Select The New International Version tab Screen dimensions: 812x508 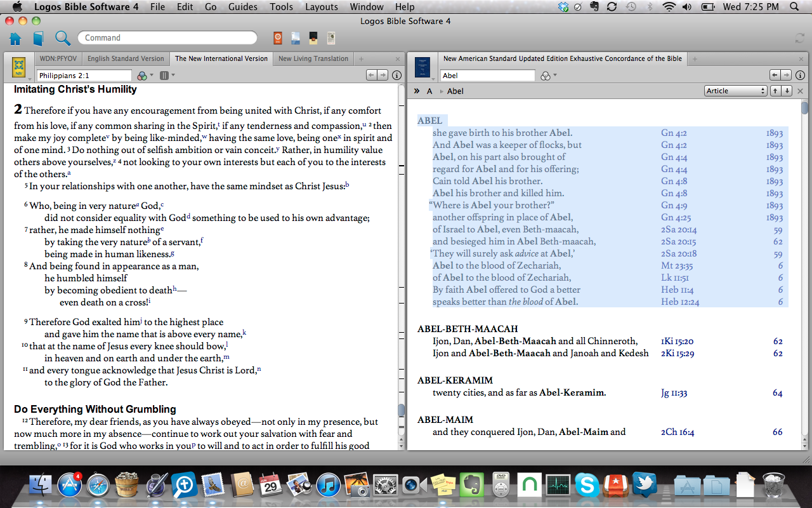221,58
